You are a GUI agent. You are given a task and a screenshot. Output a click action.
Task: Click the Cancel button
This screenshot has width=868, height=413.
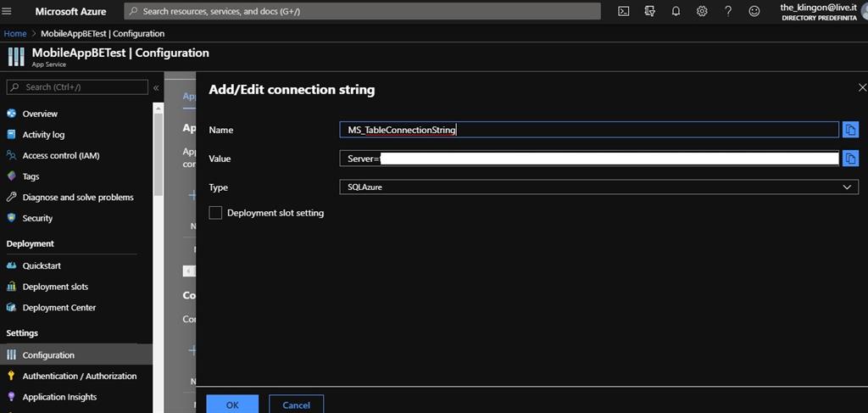296,405
